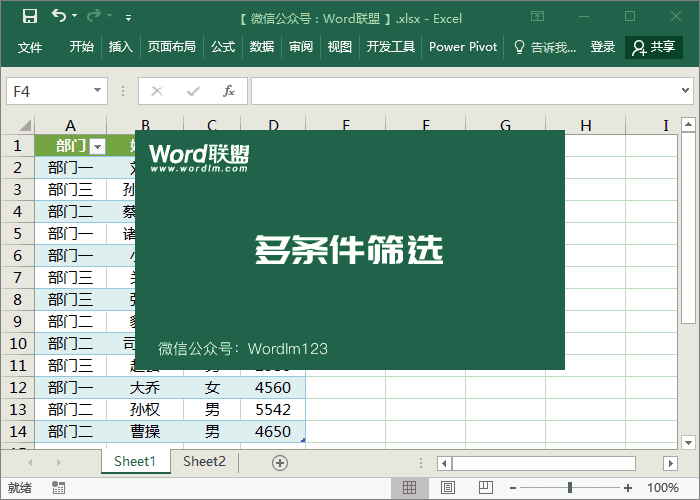Switch to Normal view mode

coord(409,488)
